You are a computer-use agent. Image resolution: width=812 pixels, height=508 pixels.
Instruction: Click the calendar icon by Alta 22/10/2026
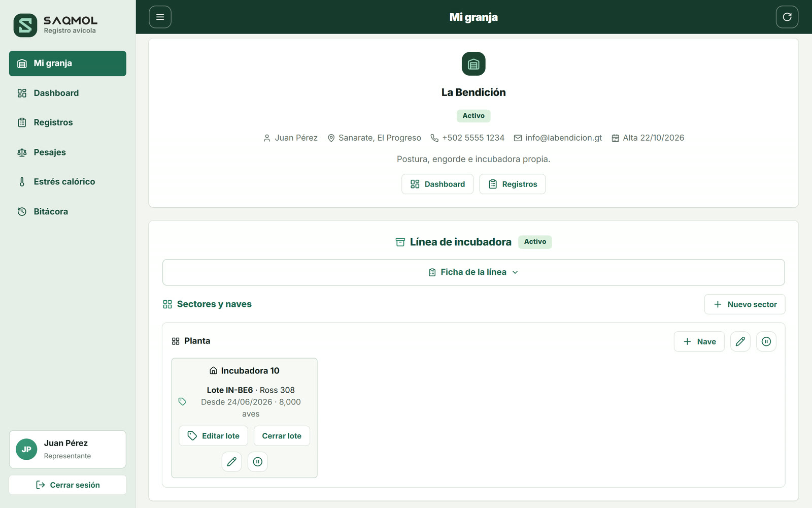pyautogui.click(x=616, y=138)
